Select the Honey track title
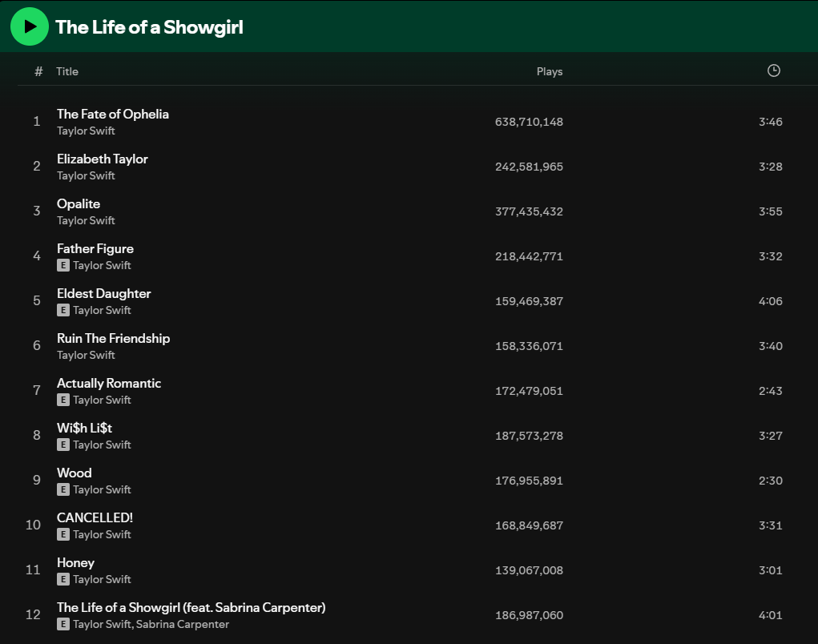 pos(75,562)
